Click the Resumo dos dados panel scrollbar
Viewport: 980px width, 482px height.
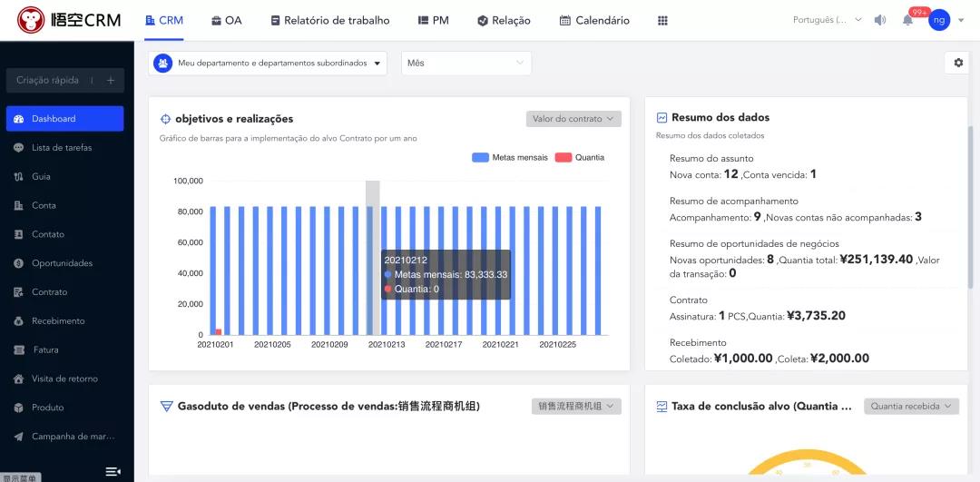pyautogui.click(x=969, y=206)
